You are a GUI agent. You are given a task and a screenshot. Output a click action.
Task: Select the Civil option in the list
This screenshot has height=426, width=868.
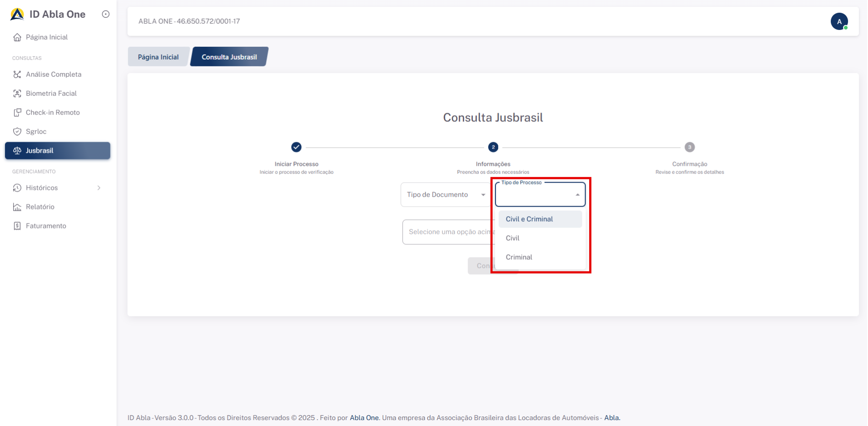tap(513, 238)
